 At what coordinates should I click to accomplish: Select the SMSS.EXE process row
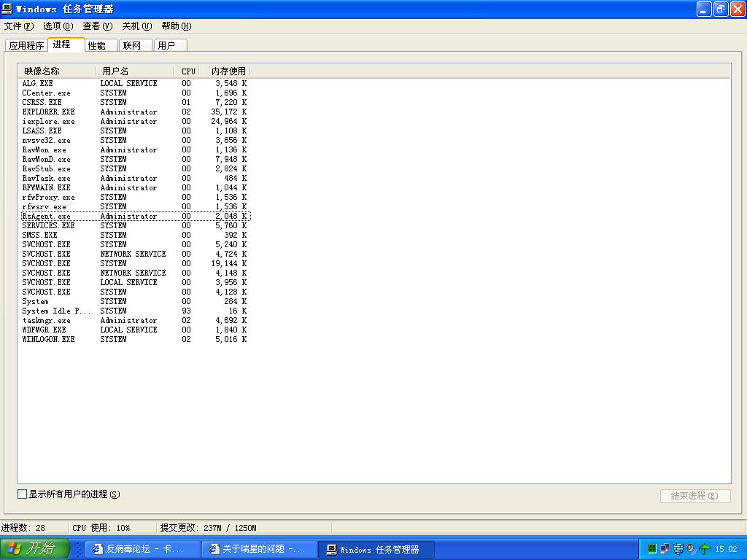point(135,236)
